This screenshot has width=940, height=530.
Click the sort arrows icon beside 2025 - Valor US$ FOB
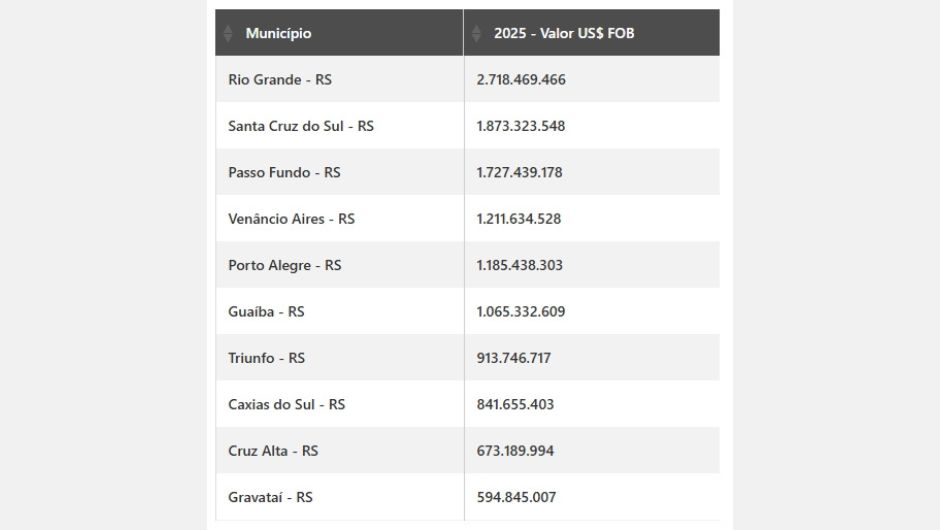pos(477,33)
